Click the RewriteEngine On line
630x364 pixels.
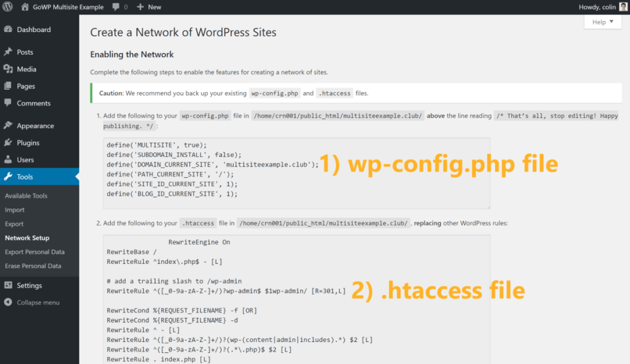tap(199, 242)
